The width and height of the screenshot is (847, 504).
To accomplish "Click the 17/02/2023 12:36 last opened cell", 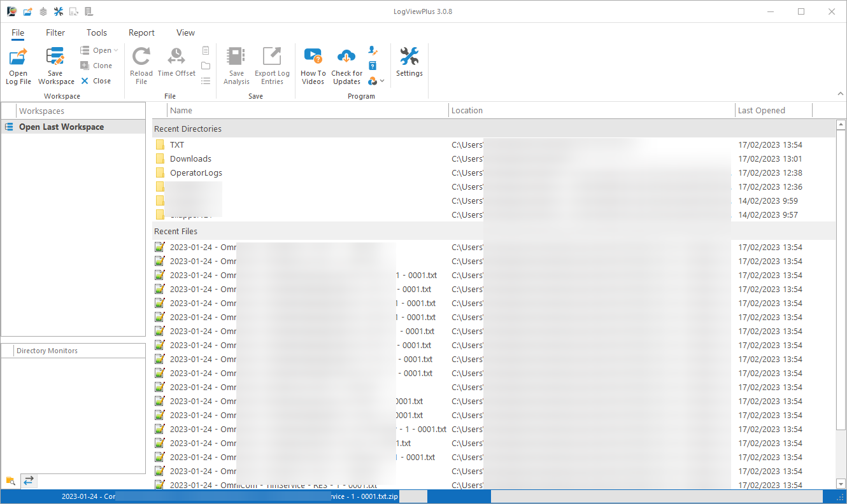I will [x=770, y=186].
